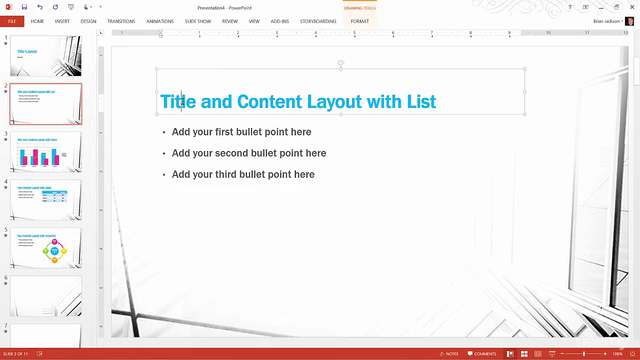The image size is (640, 360).
Task: Open Brian Jackson account dropdown
Action: (x=608, y=21)
